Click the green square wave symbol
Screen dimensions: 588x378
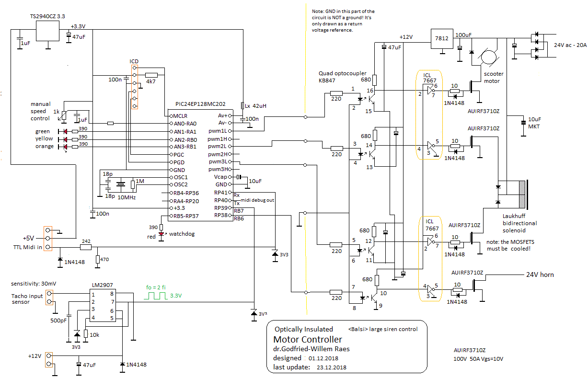pos(155,297)
